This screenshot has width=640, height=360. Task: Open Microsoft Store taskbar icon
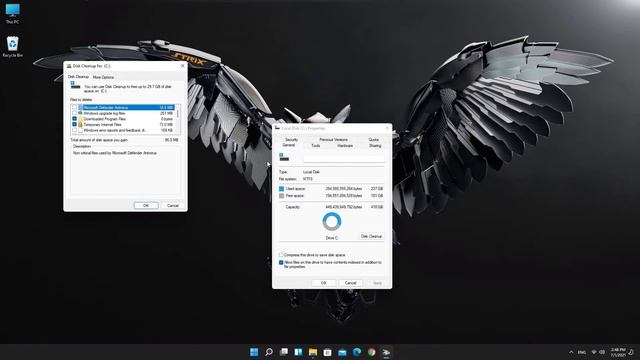pos(327,352)
